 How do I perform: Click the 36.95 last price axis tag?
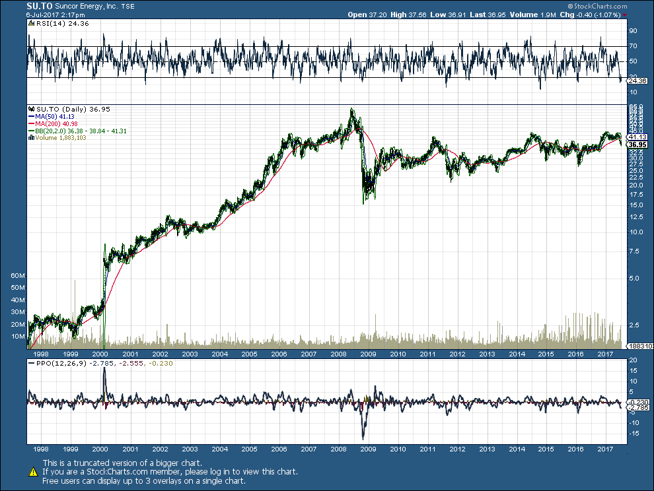pyautogui.click(x=638, y=145)
